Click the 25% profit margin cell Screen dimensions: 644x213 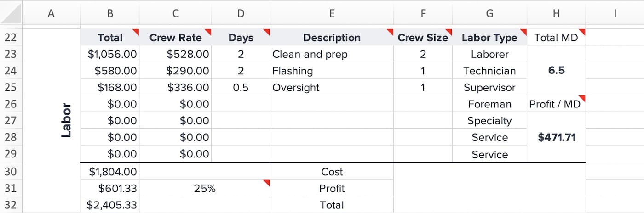(204, 188)
